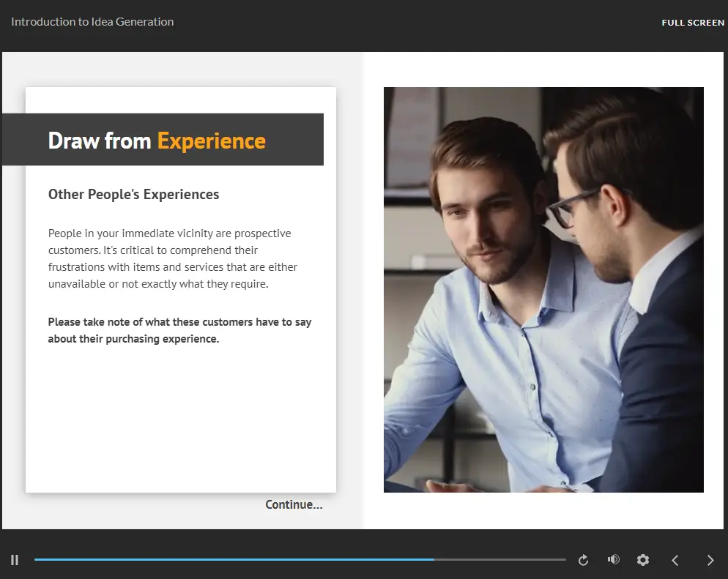Click the white word Draw in the heading banner
This screenshot has width=728, height=579.
tap(73, 141)
